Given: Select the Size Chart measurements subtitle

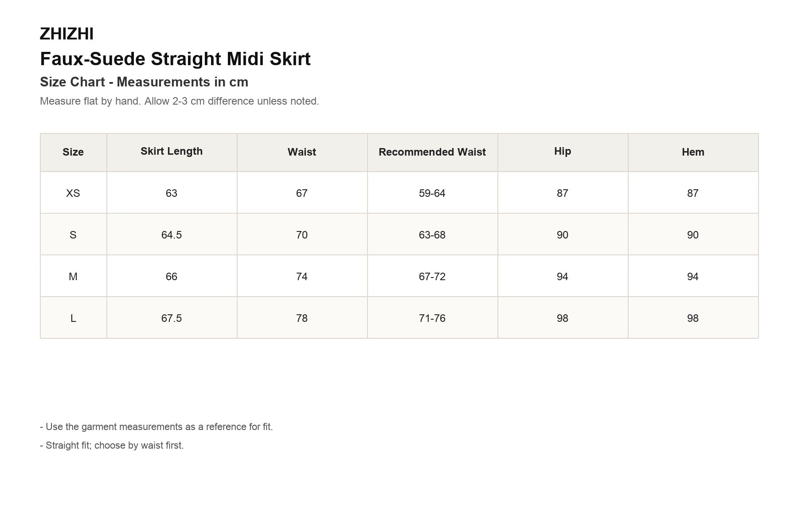Looking at the screenshot, I should pos(144,82).
